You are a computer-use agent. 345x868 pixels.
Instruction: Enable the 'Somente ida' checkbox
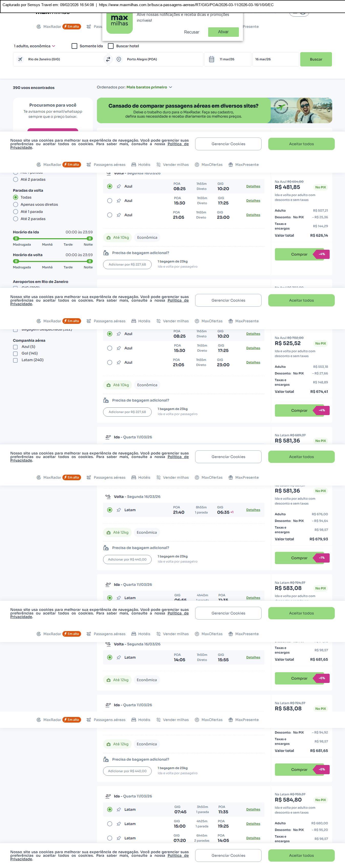point(74,46)
